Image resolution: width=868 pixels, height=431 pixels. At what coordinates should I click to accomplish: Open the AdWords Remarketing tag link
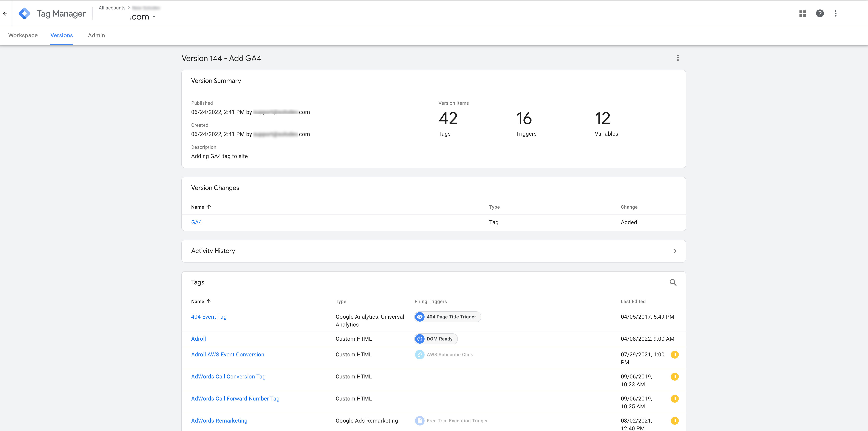[x=219, y=421]
